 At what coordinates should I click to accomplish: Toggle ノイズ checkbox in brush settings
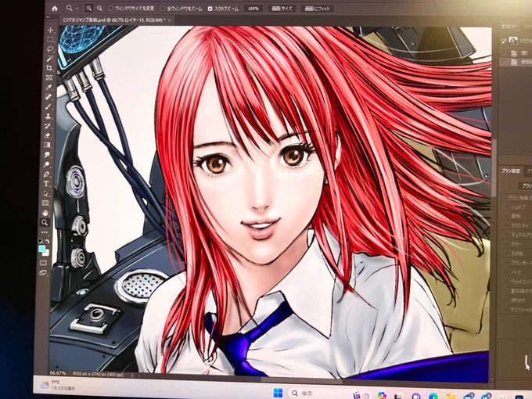click(x=507, y=271)
